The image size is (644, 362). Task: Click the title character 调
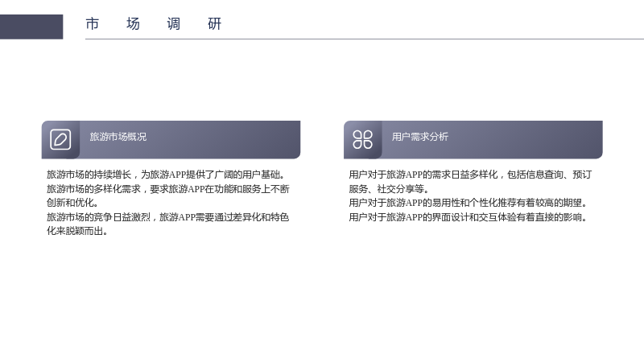click(174, 24)
